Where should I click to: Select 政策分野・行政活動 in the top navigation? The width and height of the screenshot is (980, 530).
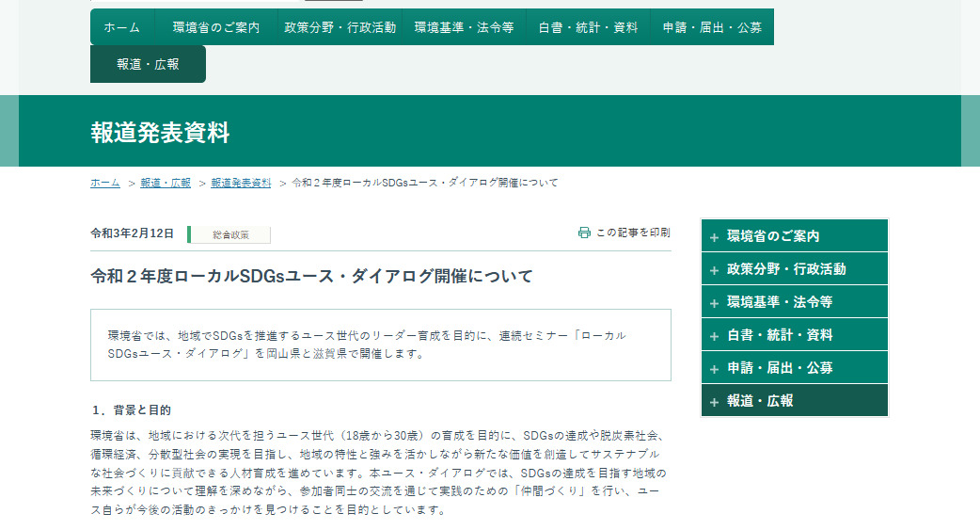tap(340, 27)
